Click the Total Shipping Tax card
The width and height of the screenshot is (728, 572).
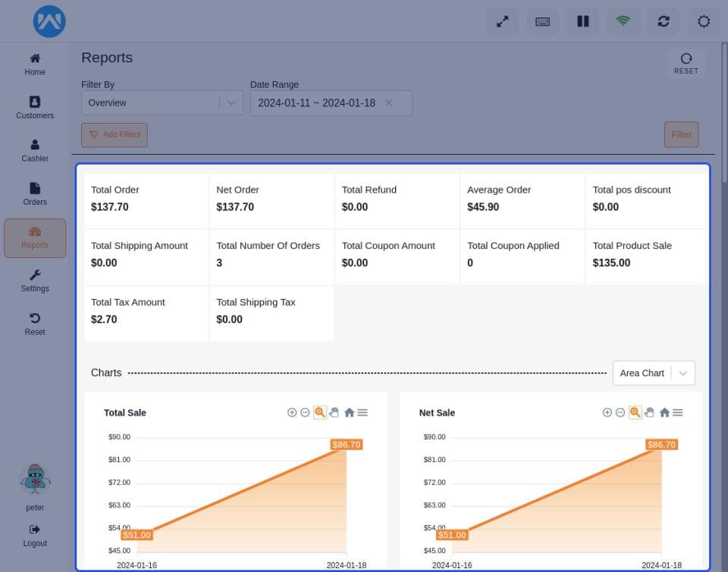pos(271,313)
